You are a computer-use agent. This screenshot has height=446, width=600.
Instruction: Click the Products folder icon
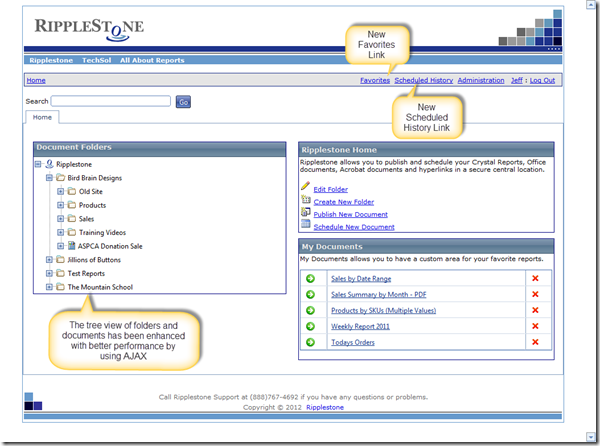pos(72,205)
